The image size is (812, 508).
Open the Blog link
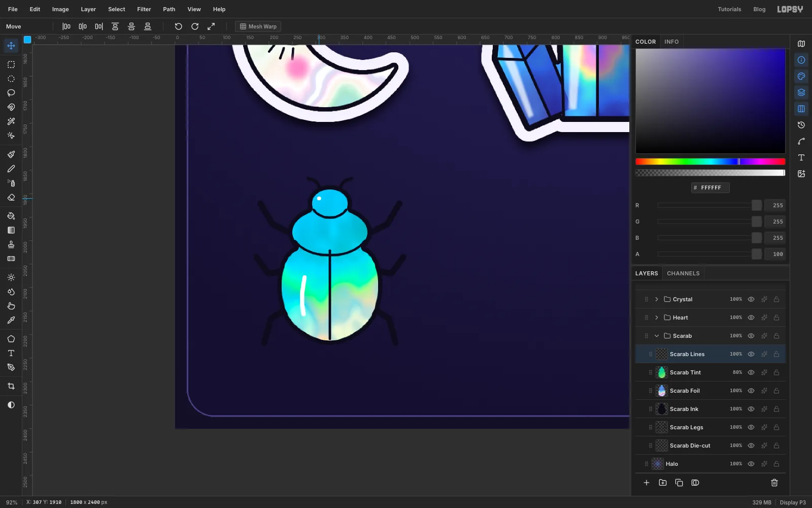point(759,9)
